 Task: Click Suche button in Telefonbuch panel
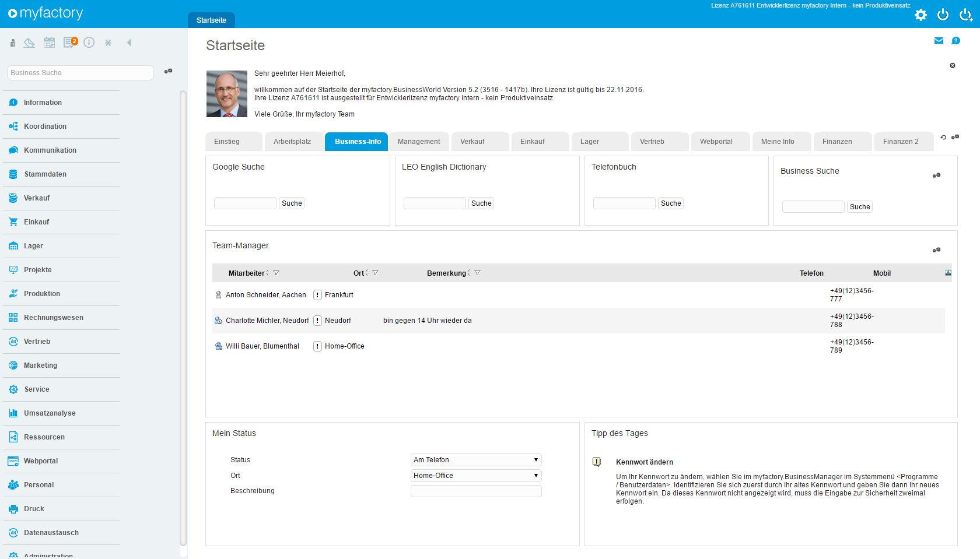671,203
